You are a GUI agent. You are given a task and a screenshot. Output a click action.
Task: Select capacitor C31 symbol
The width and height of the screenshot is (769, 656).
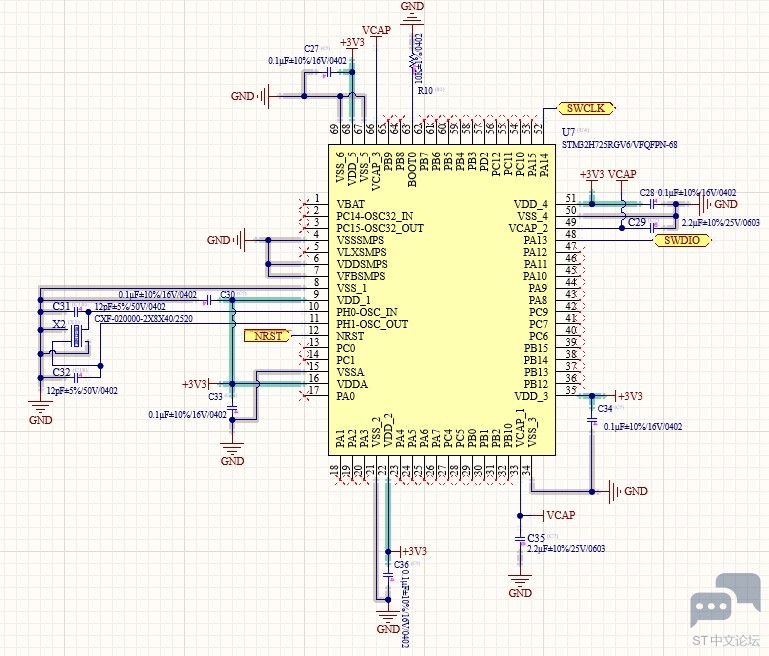[76, 312]
